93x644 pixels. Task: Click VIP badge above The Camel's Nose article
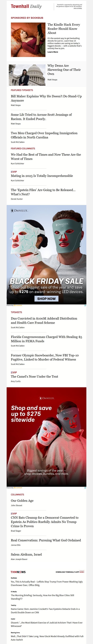[14, 372]
